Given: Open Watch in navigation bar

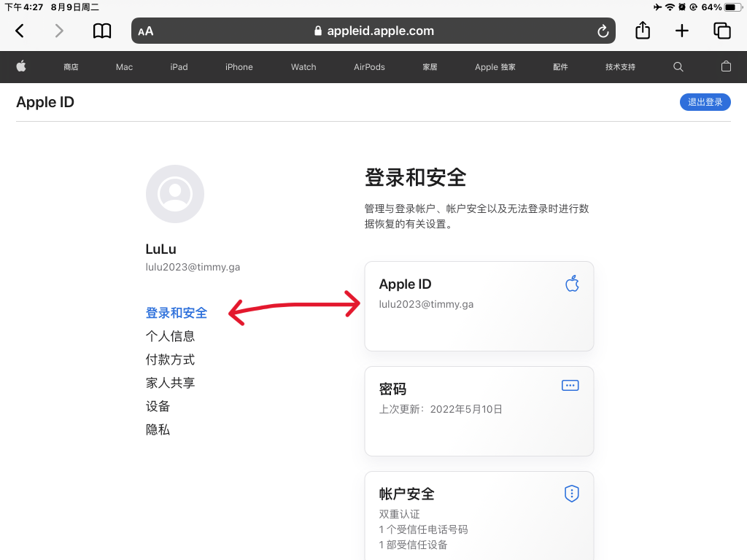Looking at the screenshot, I should (303, 67).
